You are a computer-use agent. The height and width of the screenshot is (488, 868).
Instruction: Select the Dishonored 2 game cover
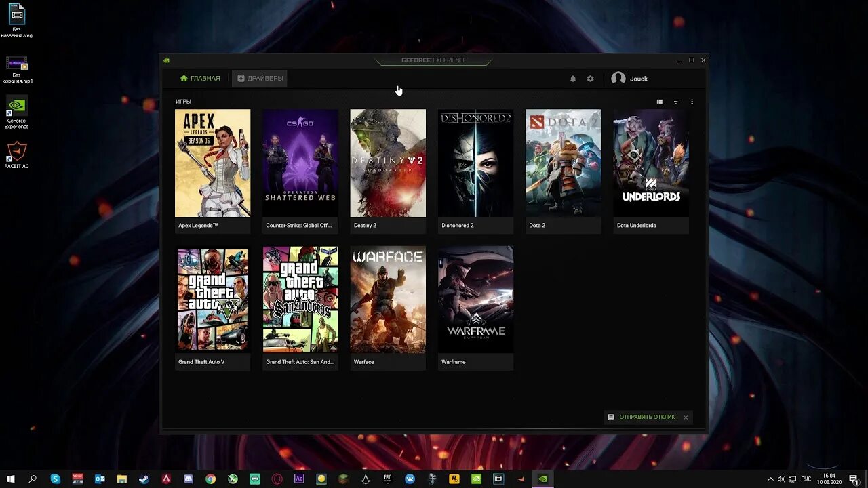475,163
